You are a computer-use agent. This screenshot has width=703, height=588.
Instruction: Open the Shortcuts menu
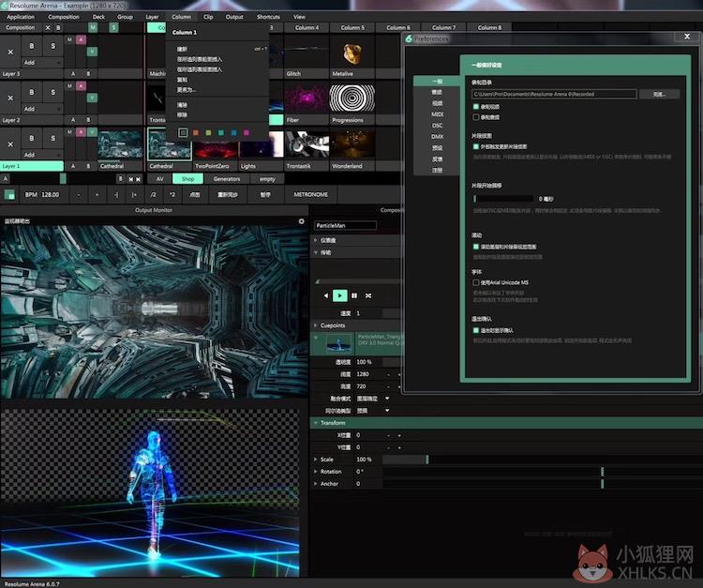point(268,17)
